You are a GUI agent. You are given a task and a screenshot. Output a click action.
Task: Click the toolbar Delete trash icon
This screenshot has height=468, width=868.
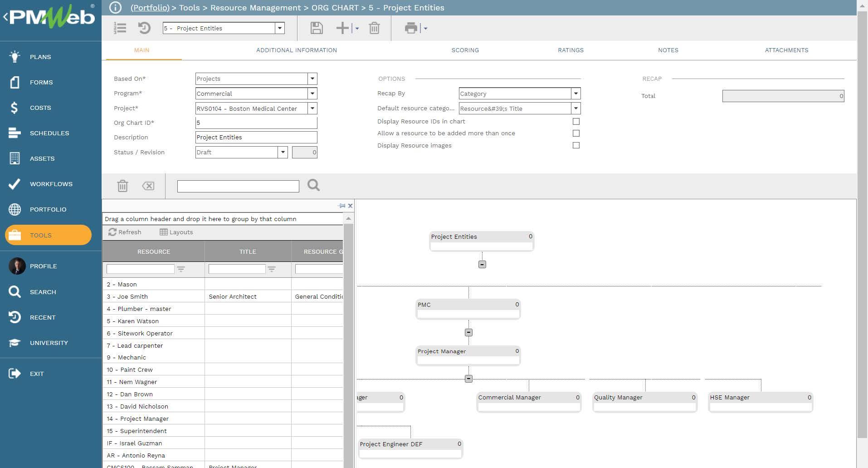(x=374, y=28)
